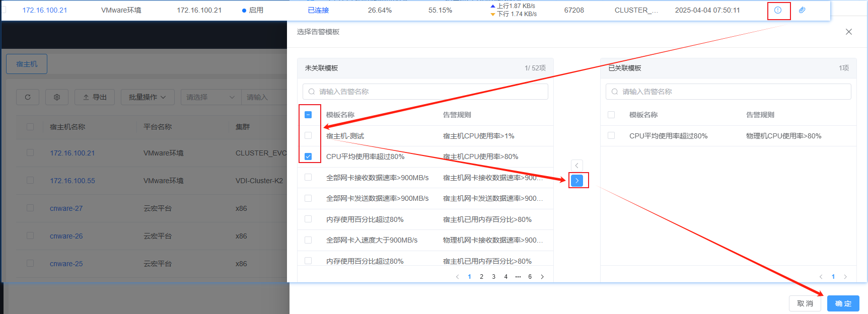The height and width of the screenshot is (314, 868).
Task: Click the 模板名称 column header in unassociated list
Action: click(x=340, y=115)
